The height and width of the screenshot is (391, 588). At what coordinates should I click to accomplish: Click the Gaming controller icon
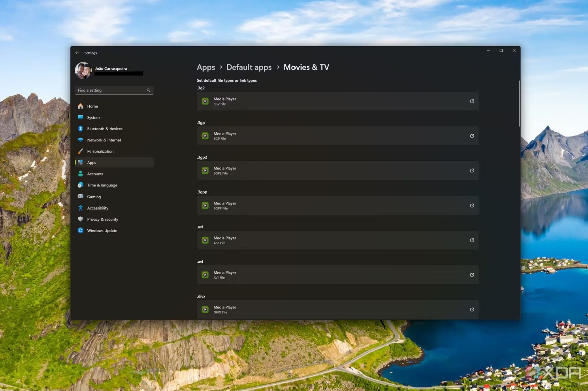[x=81, y=196]
